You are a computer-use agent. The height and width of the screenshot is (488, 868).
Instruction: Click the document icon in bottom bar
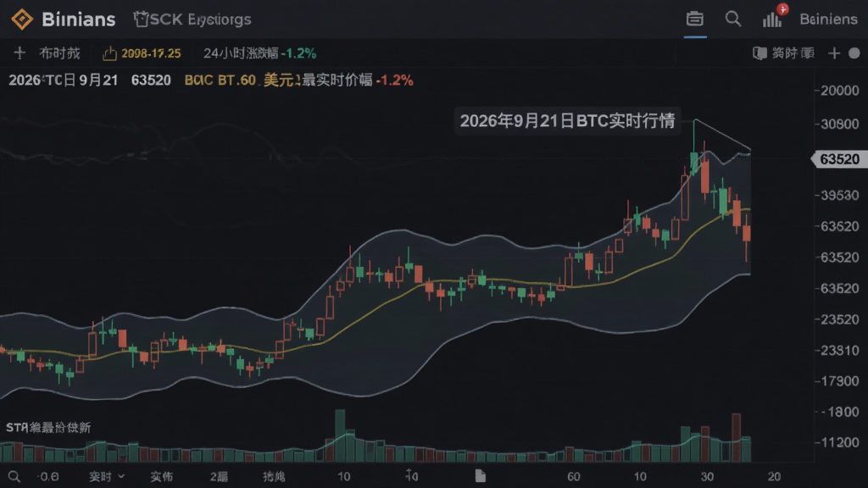coord(480,476)
